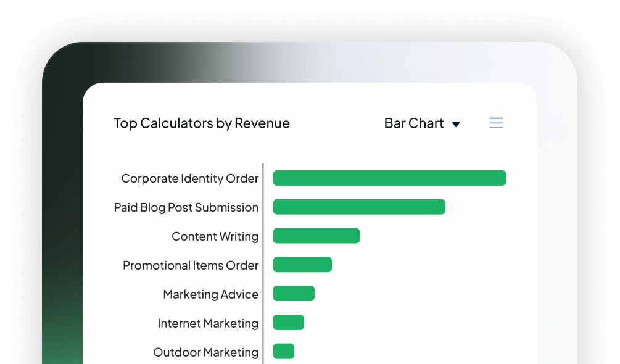Select the Promotional Items Order label
This screenshot has height=364, width=620.
[x=191, y=265]
